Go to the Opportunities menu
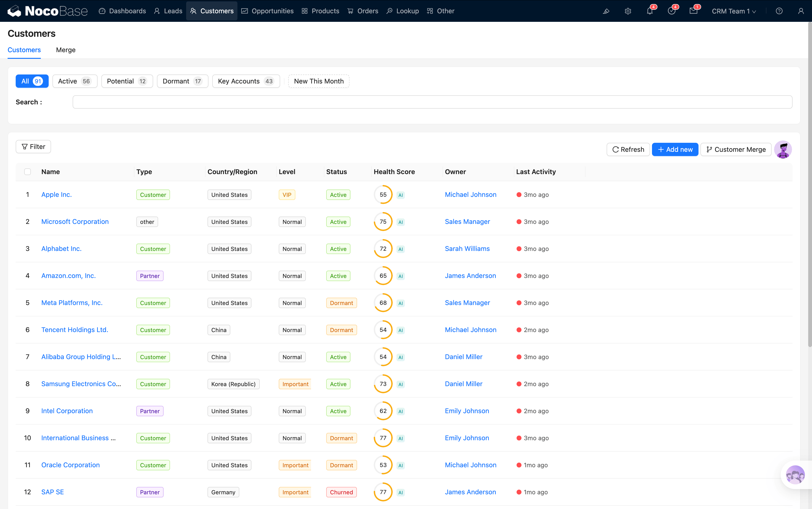This screenshot has height=509, width=812. (268, 11)
